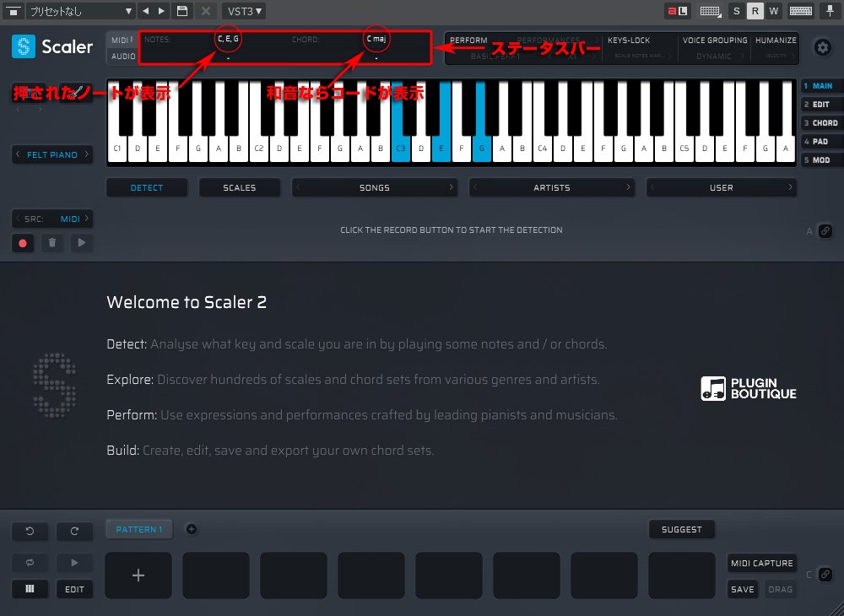Open the DYNAMIC voice grouping selector

coord(714,56)
